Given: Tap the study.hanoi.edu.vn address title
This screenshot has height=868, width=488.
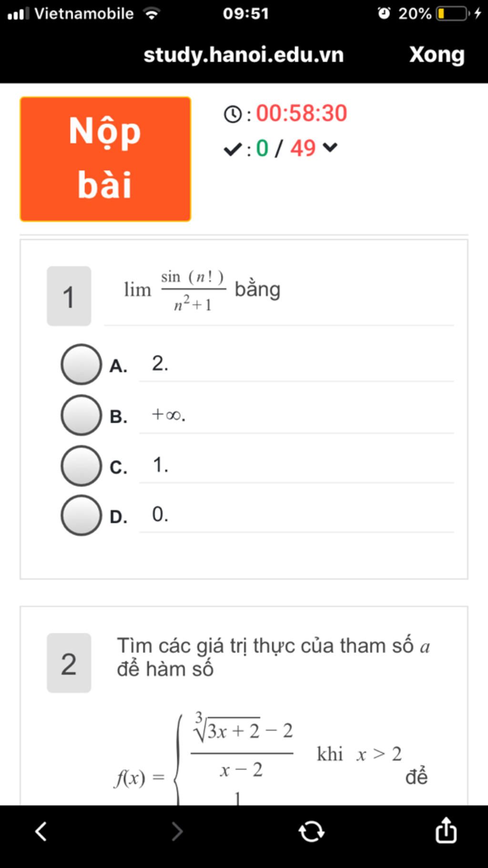Looking at the screenshot, I should click(x=244, y=55).
